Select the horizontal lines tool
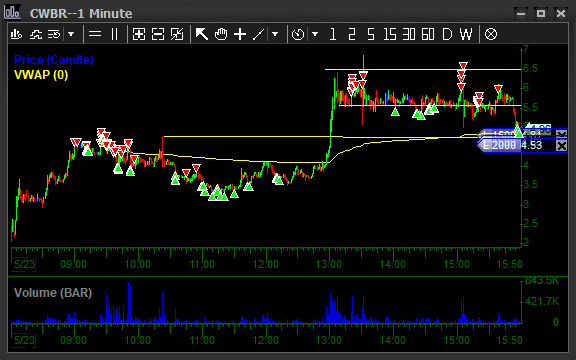Screen dimensions: 576x360 point(95,35)
